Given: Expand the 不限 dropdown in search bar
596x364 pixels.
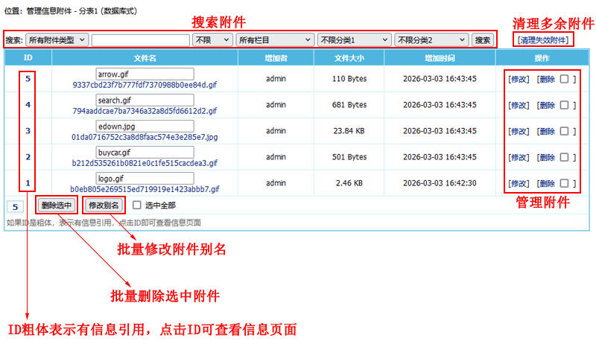Looking at the screenshot, I should pyautogui.click(x=212, y=39).
